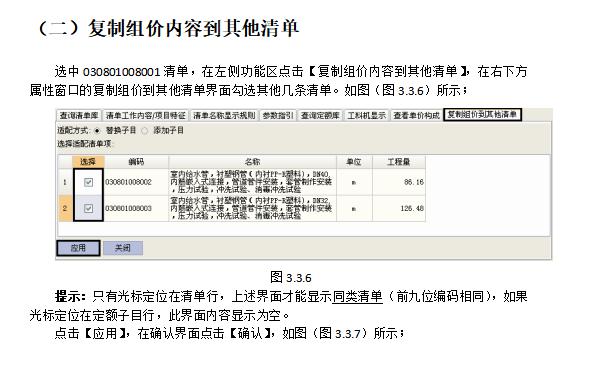Click the 单位 column header

(354, 162)
